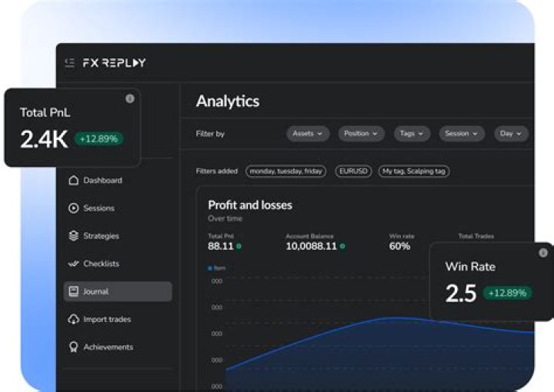Viewport: 554px width, 392px height.
Task: Open the Day filter dropdown
Action: click(511, 134)
